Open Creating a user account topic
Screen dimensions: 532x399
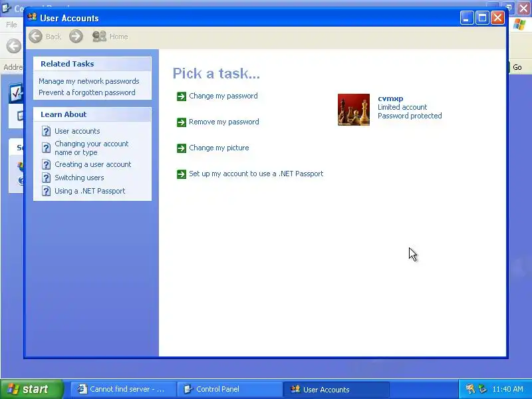pyautogui.click(x=92, y=164)
